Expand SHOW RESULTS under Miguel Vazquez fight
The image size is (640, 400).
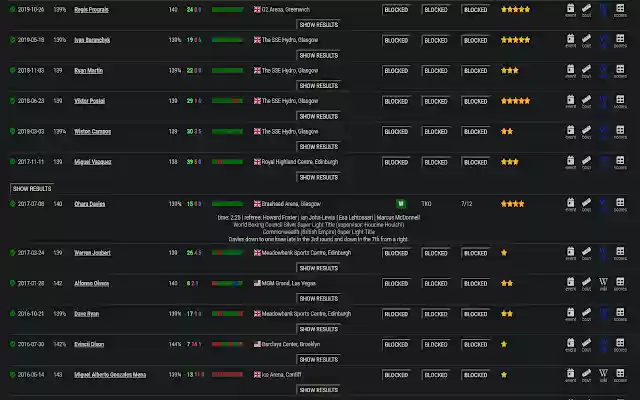(x=318, y=177)
